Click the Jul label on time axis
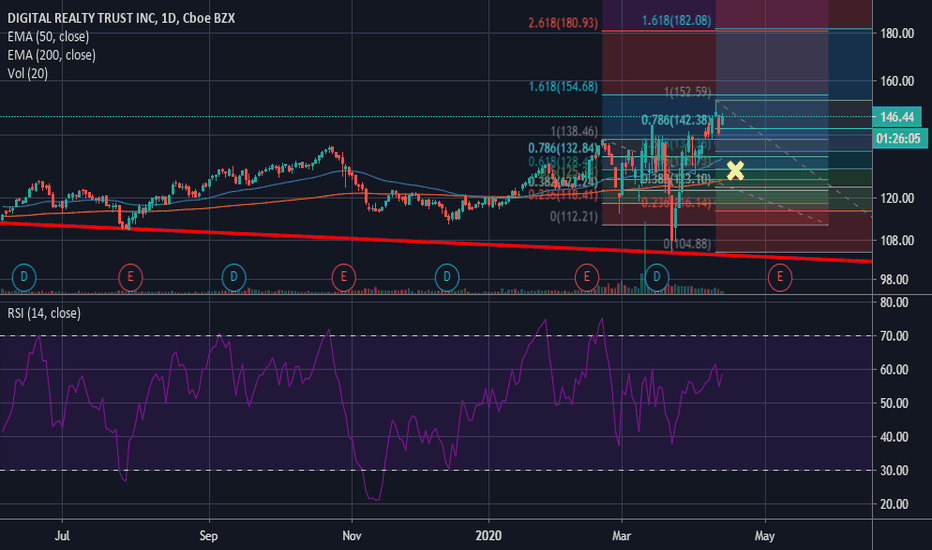The width and height of the screenshot is (932, 550). pos(62,536)
